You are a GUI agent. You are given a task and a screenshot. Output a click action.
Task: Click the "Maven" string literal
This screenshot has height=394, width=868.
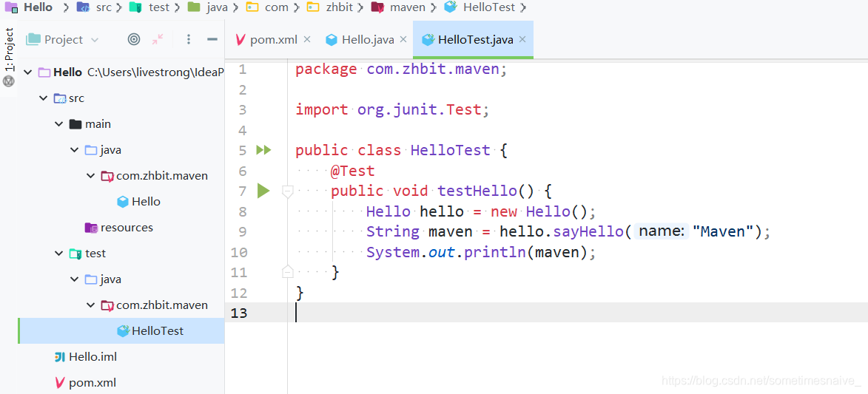pos(724,231)
